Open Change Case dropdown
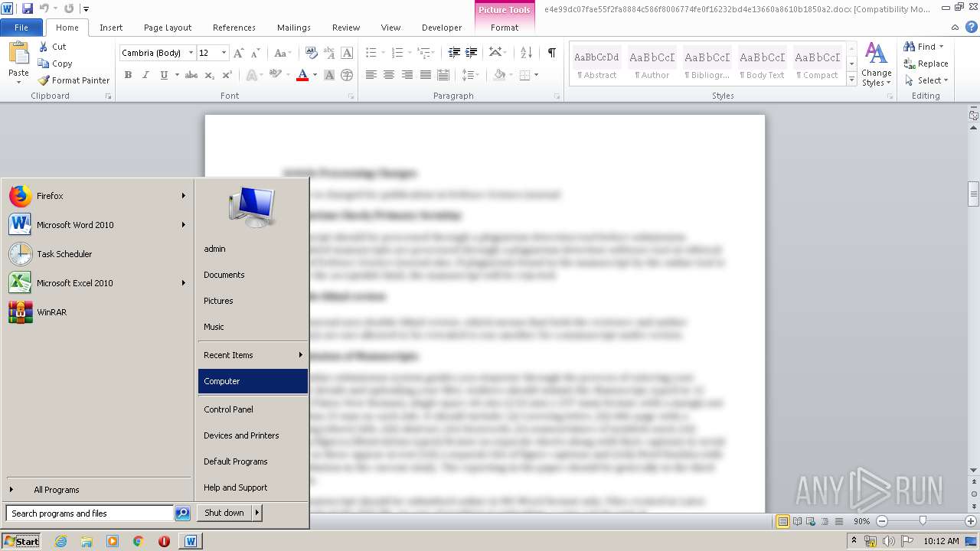 (x=282, y=53)
